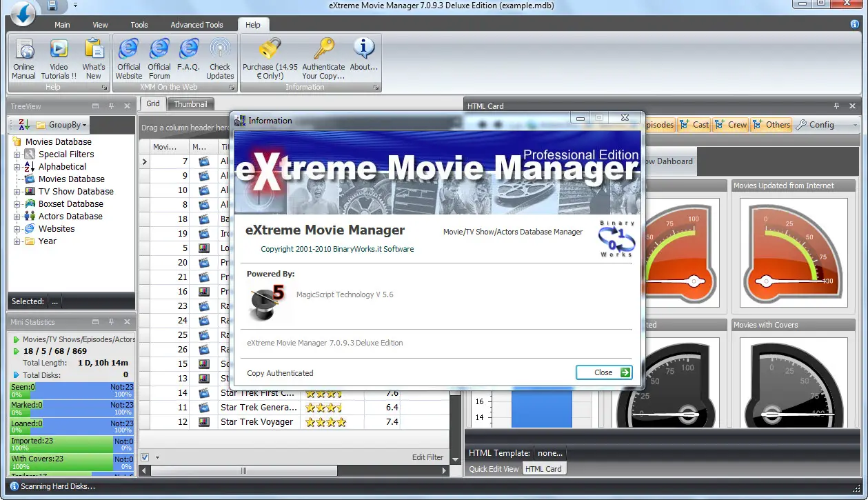Toggle the Cast section button

click(694, 125)
